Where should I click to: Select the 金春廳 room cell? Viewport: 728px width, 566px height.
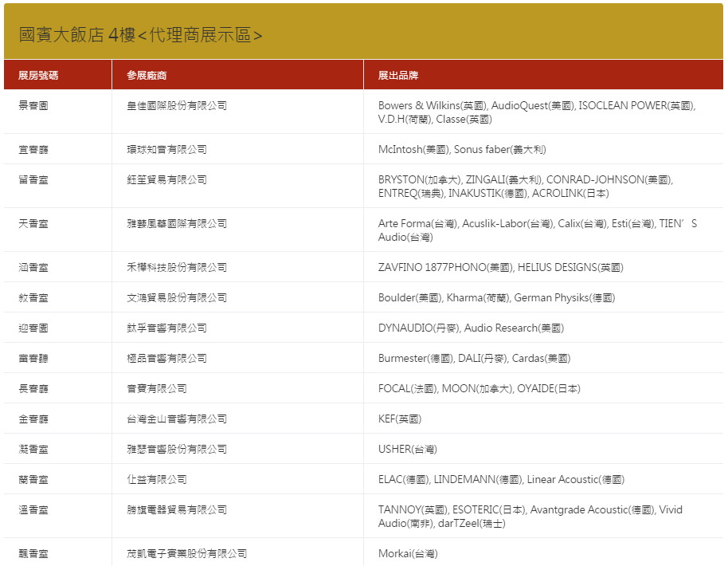(57, 419)
